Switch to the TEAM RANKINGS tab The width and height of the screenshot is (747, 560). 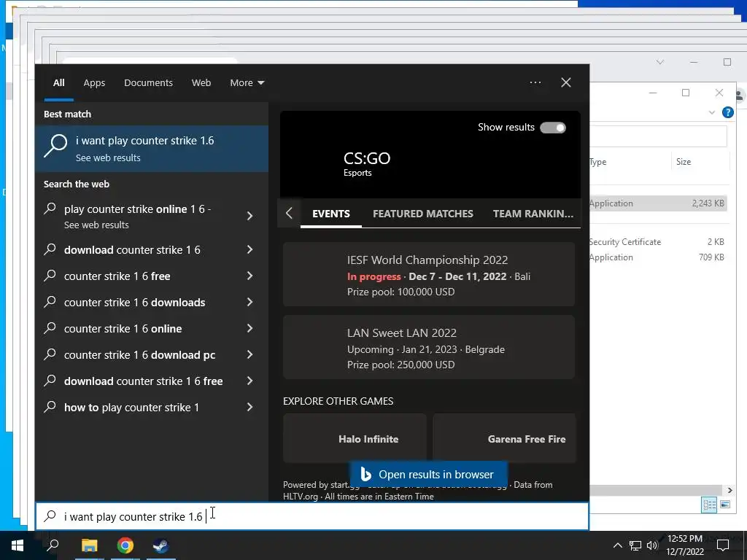point(533,214)
